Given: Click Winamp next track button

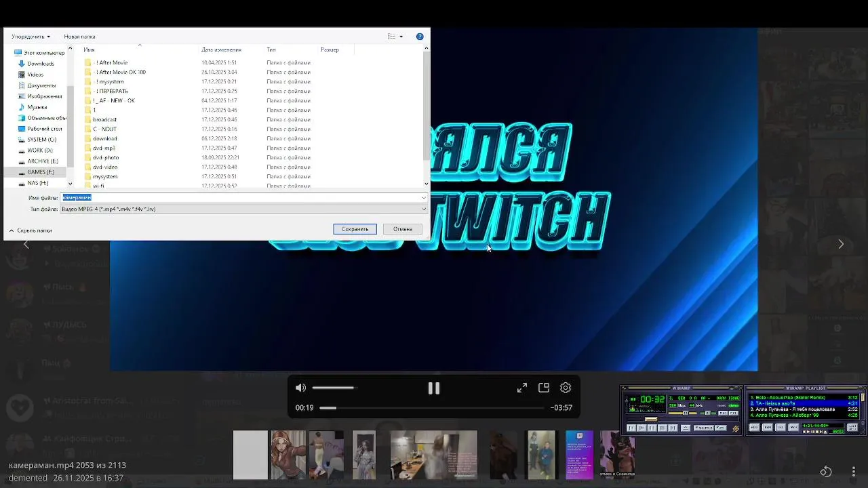Looking at the screenshot, I should [x=673, y=428].
